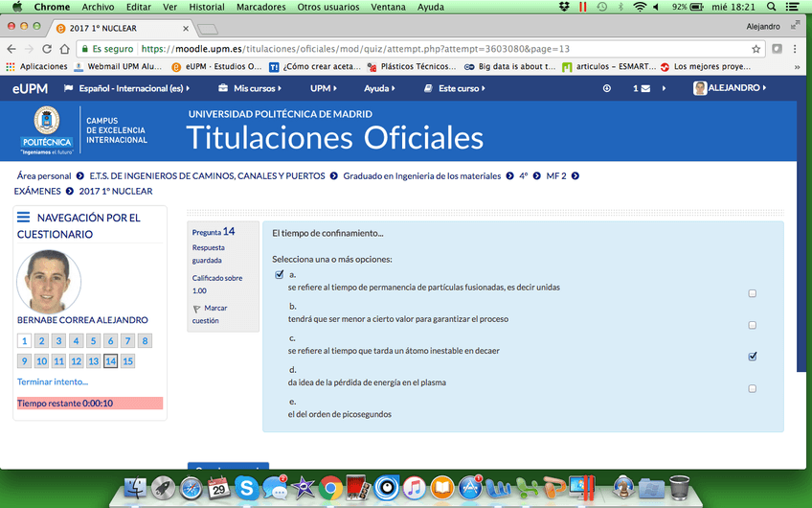Tick the unchecked box on the permanencia de partículas row
Image resolution: width=812 pixels, height=508 pixels.
[752, 293]
